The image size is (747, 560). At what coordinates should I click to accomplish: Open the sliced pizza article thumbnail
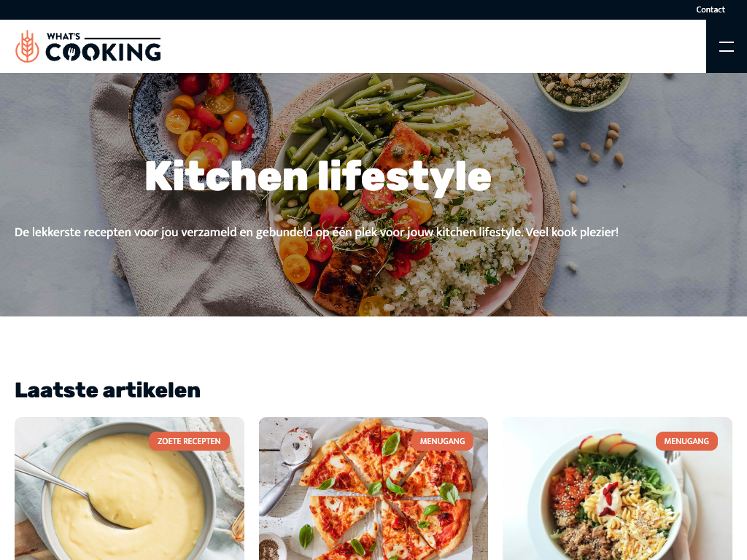coord(373,489)
